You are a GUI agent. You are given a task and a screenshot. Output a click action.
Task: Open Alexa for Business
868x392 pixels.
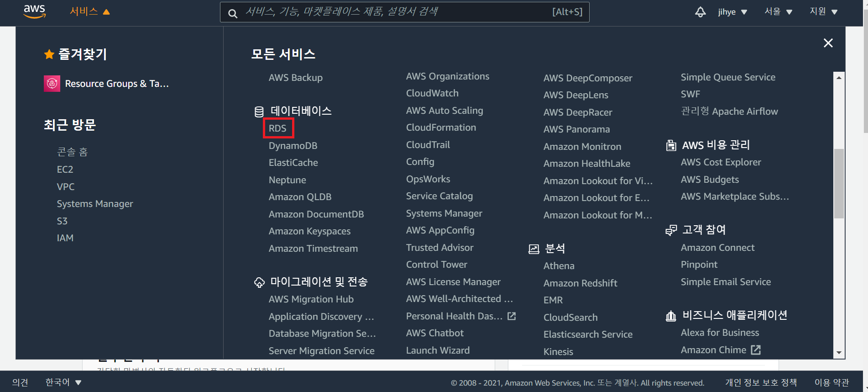(720, 333)
